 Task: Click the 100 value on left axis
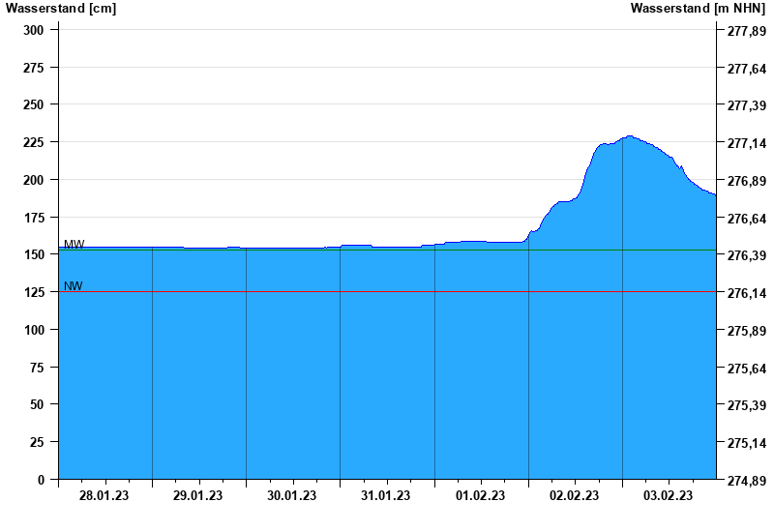(x=34, y=330)
